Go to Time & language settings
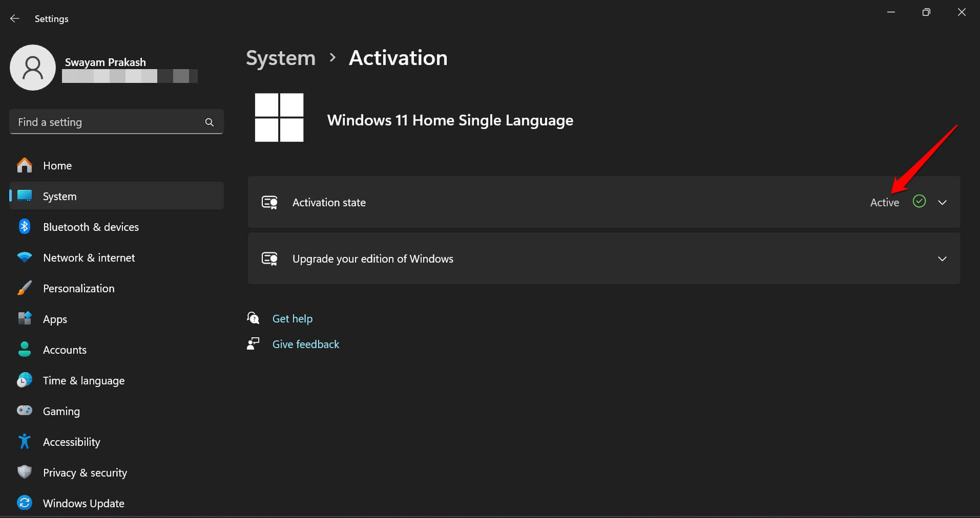The width and height of the screenshot is (980, 518). coord(84,381)
